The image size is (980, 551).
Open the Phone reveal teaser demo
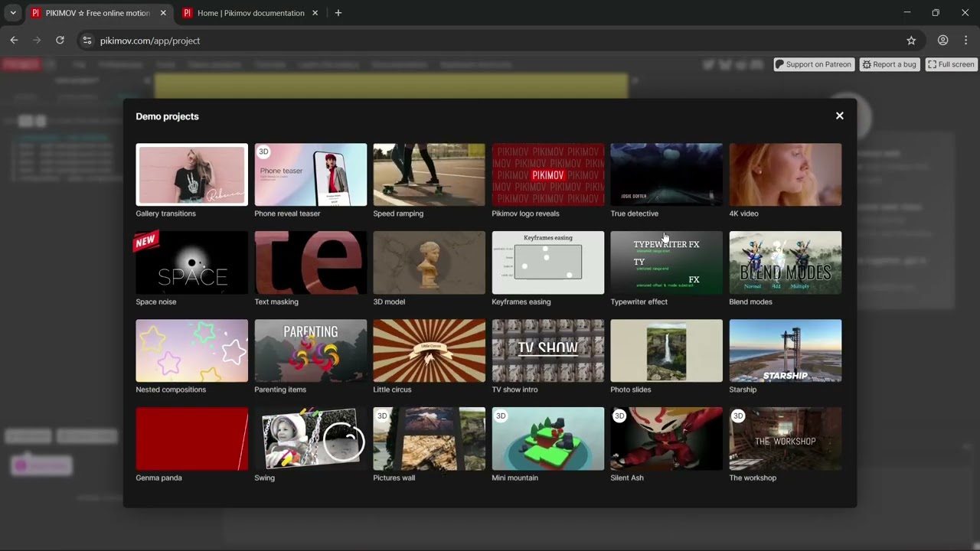(310, 174)
